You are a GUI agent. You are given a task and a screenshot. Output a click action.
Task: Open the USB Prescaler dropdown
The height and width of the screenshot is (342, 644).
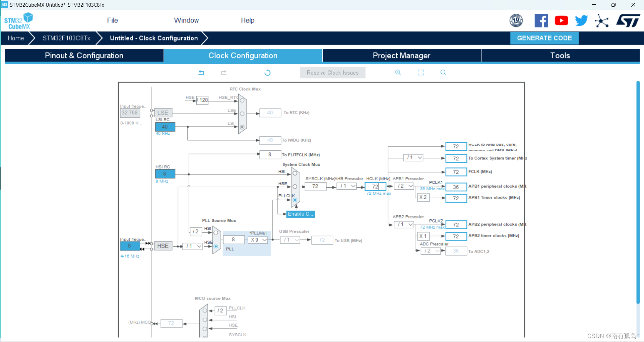click(290, 240)
